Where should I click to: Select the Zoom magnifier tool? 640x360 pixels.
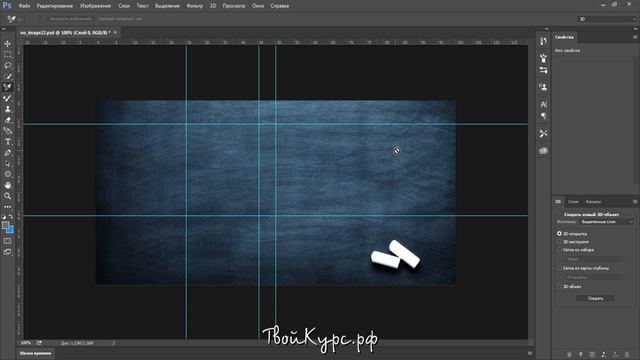[7, 196]
